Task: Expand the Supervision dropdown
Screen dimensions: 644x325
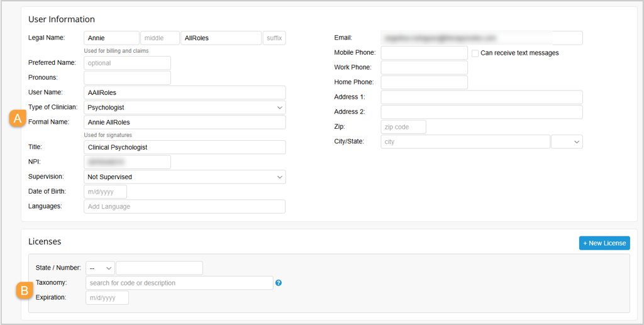Action: tap(184, 177)
